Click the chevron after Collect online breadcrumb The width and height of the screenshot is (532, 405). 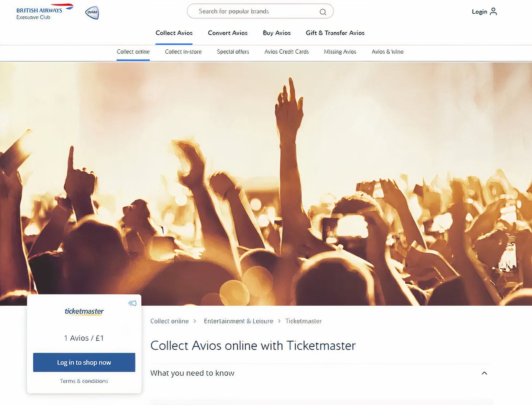point(195,321)
